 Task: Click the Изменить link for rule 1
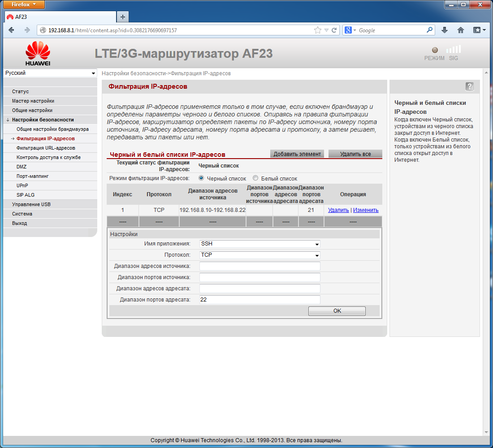[366, 210]
